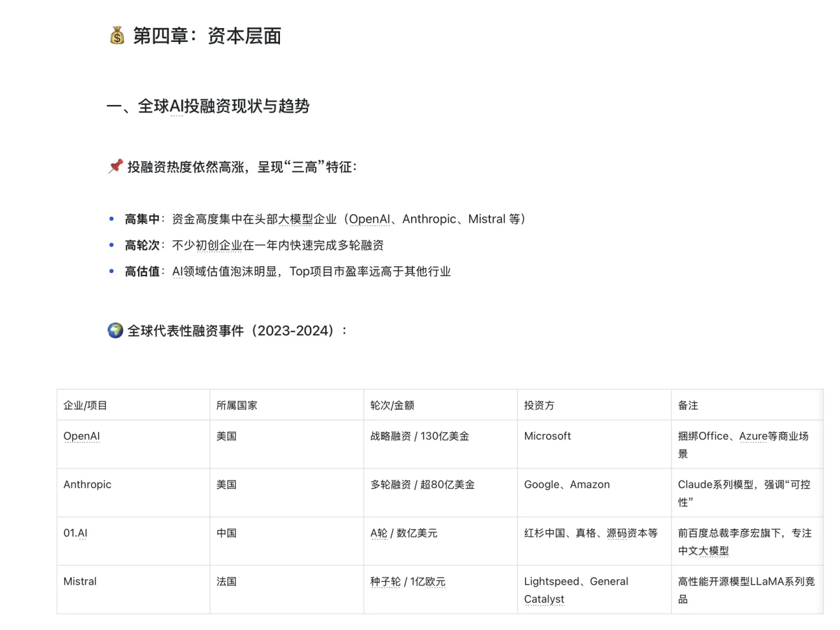Click the text 不少初创企业在一年内快速完成多轮融资
The height and width of the screenshot is (630, 840).
coord(278,246)
